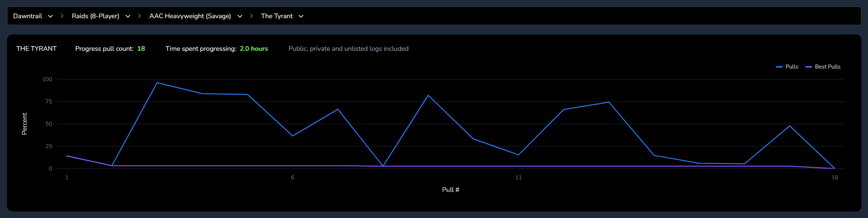Click the y-axis tick label 25
Viewport: 868px width, 218px height.
click(x=49, y=146)
